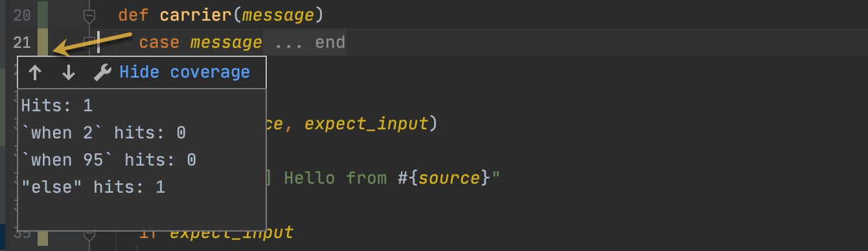The height and width of the screenshot is (251, 868).
Task: Click the '"else" hits: 1' entry
Action: 93,188
